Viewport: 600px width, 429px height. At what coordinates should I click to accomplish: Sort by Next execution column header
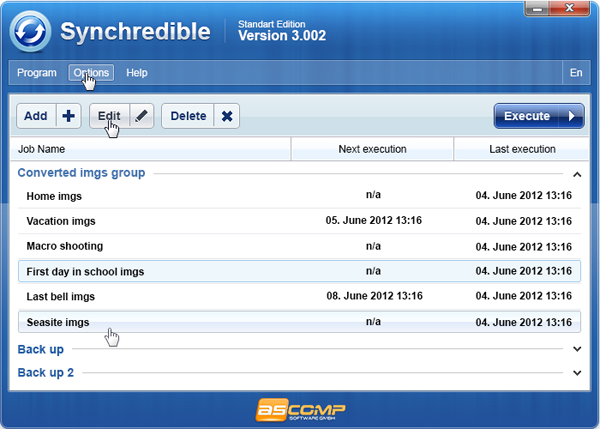pos(372,149)
